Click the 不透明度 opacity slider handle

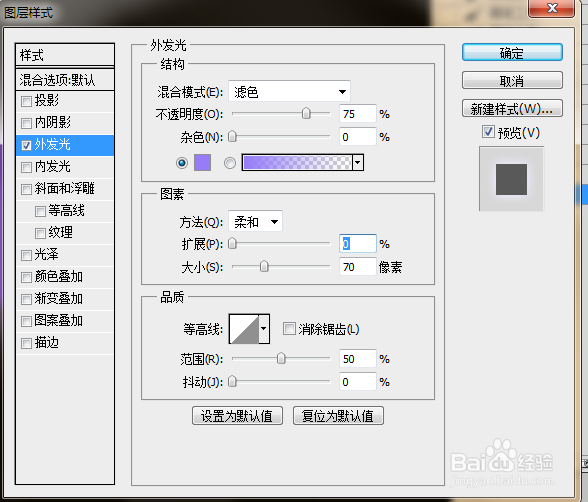306,113
